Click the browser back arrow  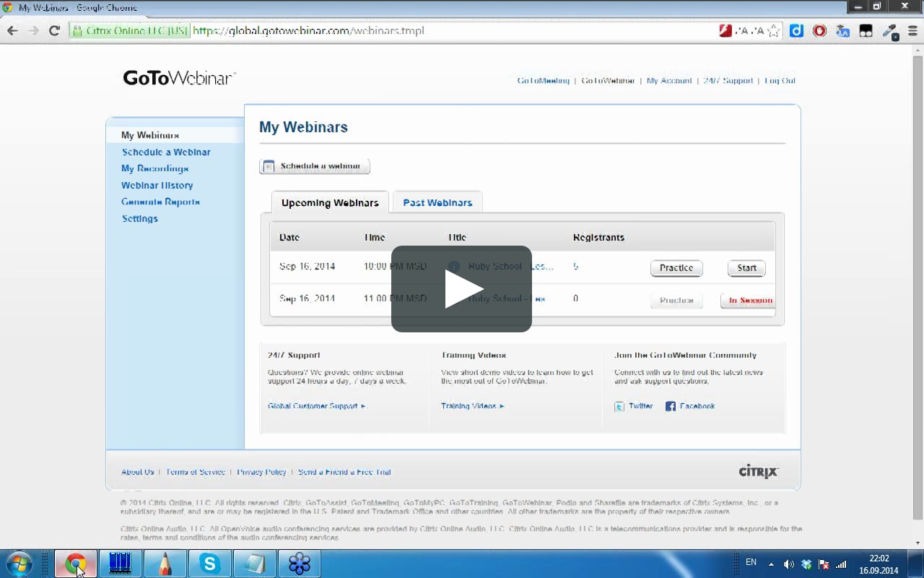click(x=12, y=31)
